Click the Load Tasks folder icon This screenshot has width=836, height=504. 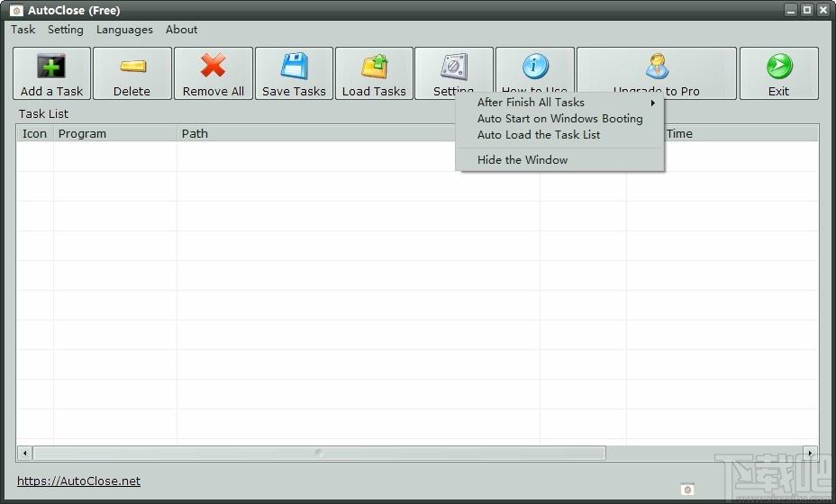point(374,67)
